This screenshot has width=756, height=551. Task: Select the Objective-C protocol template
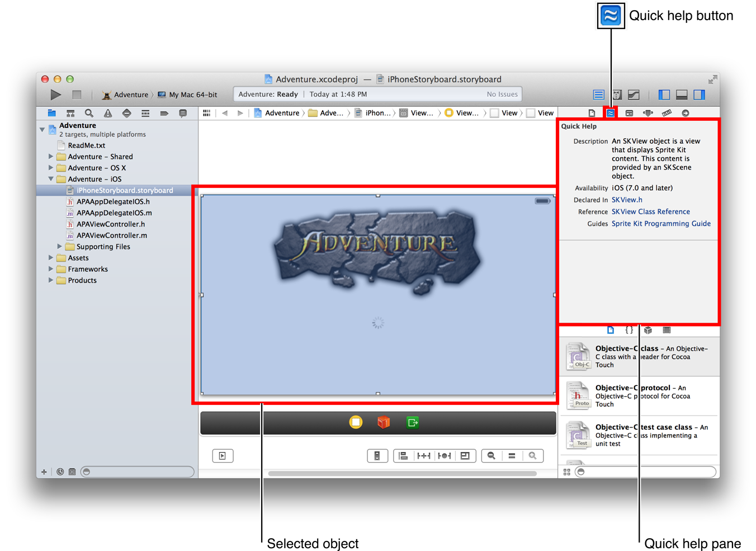[640, 395]
